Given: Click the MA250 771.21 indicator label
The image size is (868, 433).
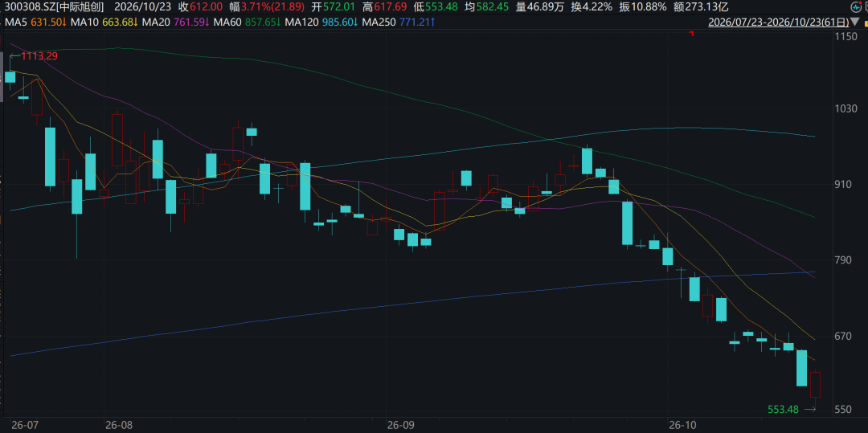Looking at the screenshot, I should [400, 22].
